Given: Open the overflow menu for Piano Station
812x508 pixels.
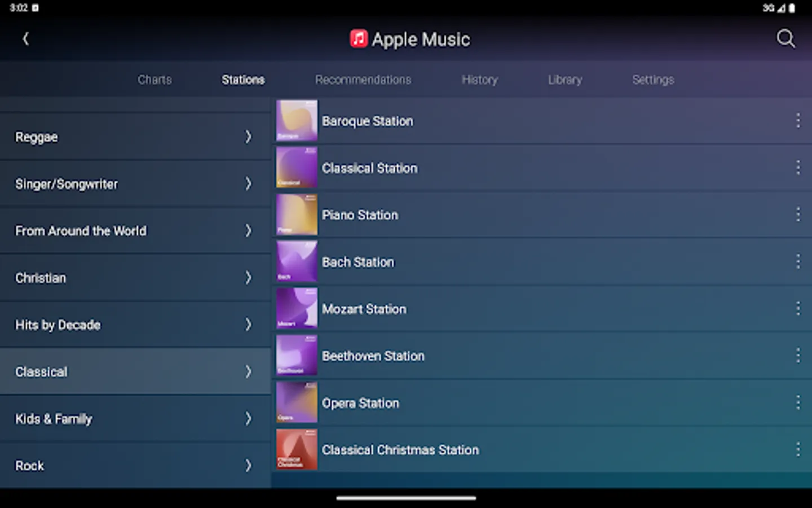Looking at the screenshot, I should pos(798,214).
